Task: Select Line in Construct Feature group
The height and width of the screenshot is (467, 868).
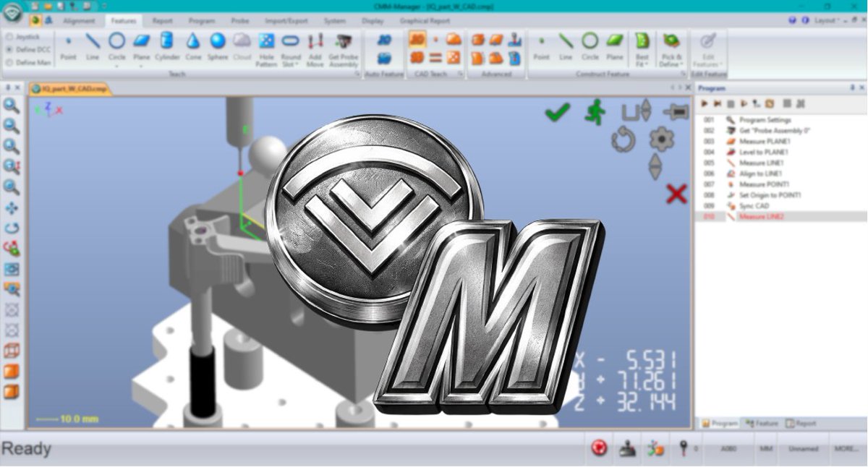Action: (566, 46)
